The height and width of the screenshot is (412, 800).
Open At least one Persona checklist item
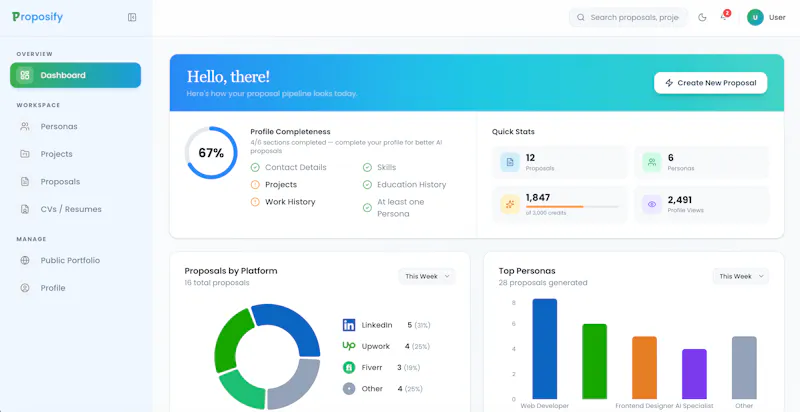tap(401, 208)
